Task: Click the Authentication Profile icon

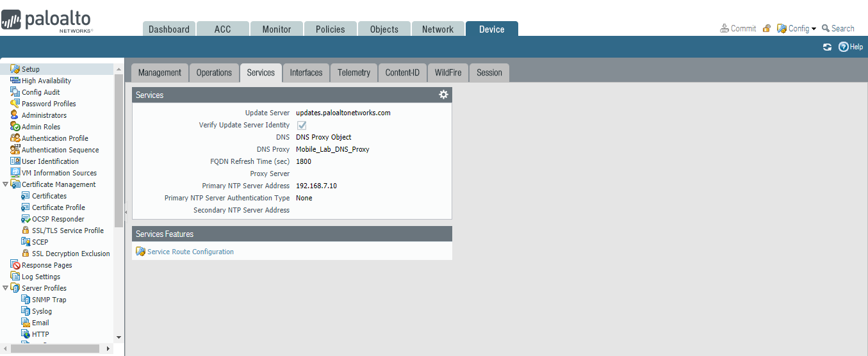Action: point(15,138)
